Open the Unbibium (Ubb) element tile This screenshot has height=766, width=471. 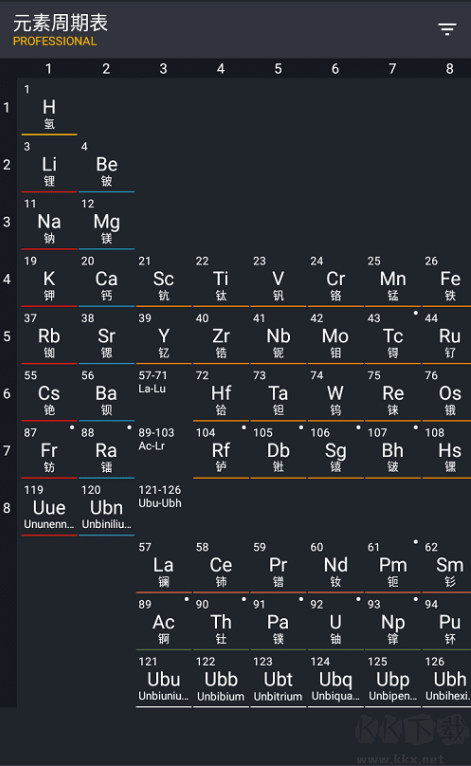pos(221,680)
